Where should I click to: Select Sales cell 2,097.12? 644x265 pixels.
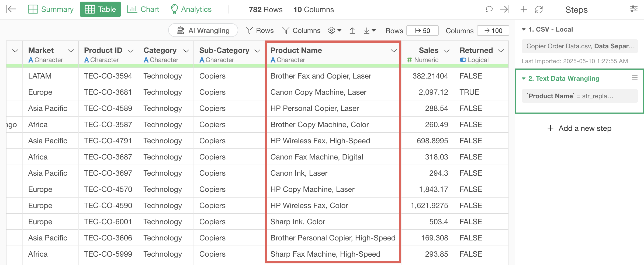(428, 92)
